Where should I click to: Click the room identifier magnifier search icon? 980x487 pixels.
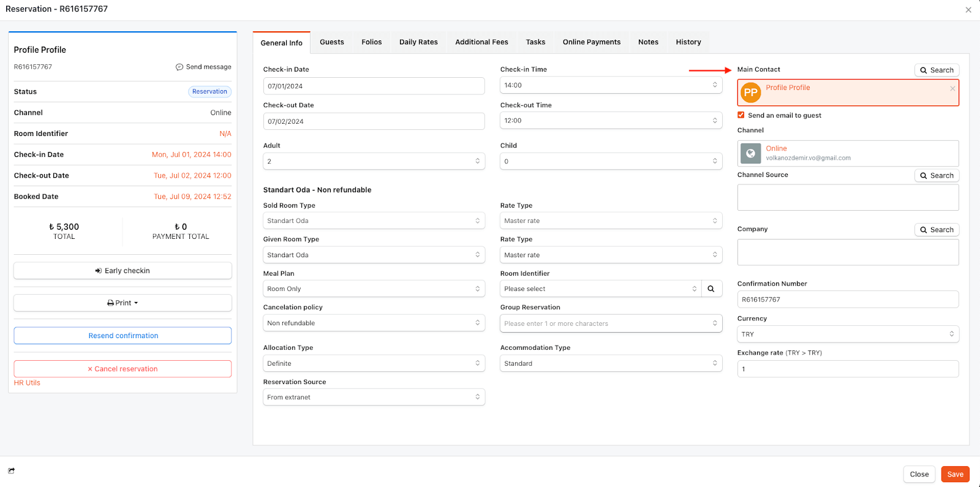coord(710,289)
